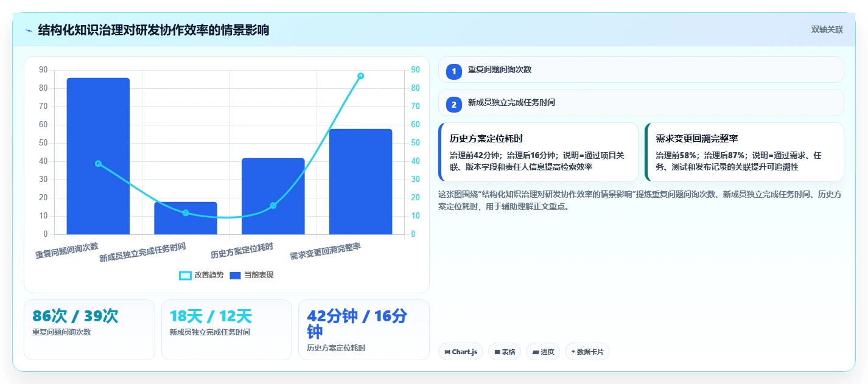This screenshot has width=868, height=384.
Task: Click the bar for 历史方案定位耗时
Action: pyautogui.click(x=273, y=196)
